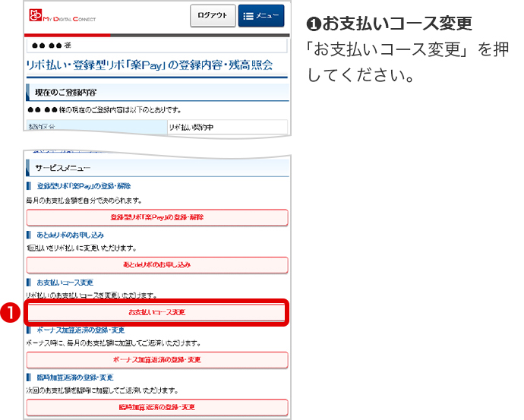
Task: Click the blue お支払いコース変更 heading in service menu
Action: tap(65, 283)
